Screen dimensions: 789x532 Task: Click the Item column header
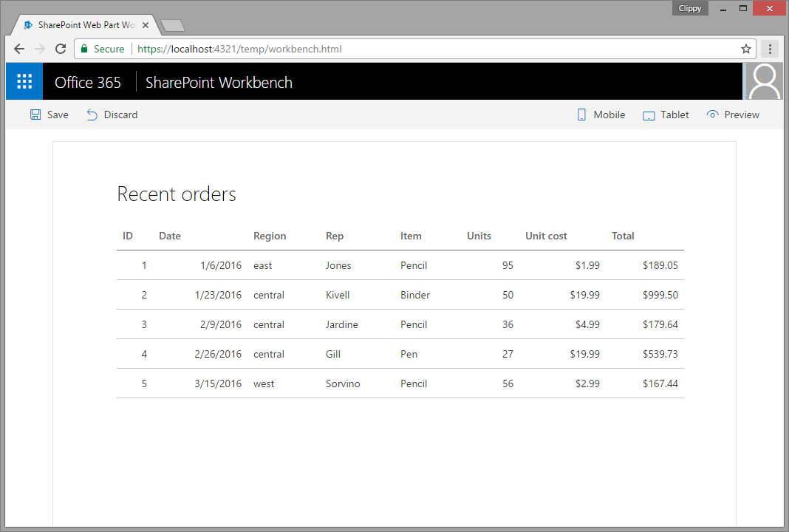[x=411, y=236]
